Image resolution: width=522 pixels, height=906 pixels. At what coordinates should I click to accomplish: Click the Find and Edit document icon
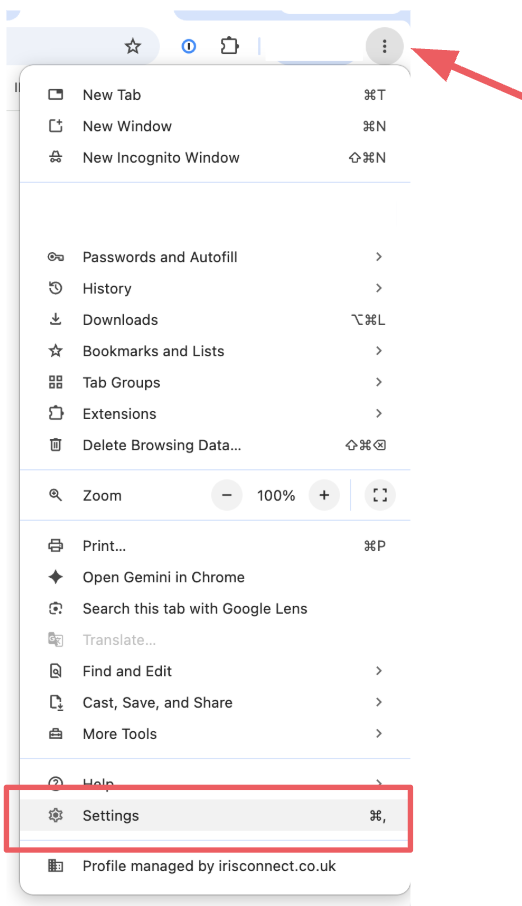pyautogui.click(x=55, y=671)
